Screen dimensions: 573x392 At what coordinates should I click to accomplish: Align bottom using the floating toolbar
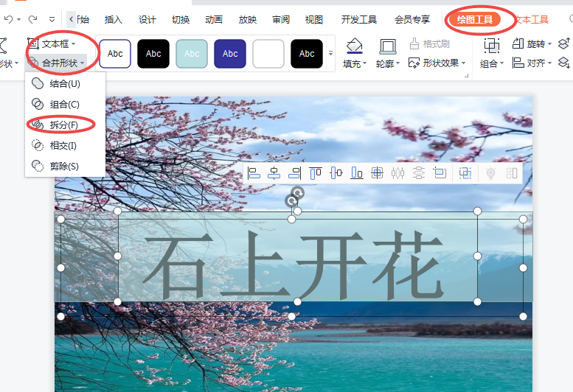pyautogui.click(x=357, y=172)
